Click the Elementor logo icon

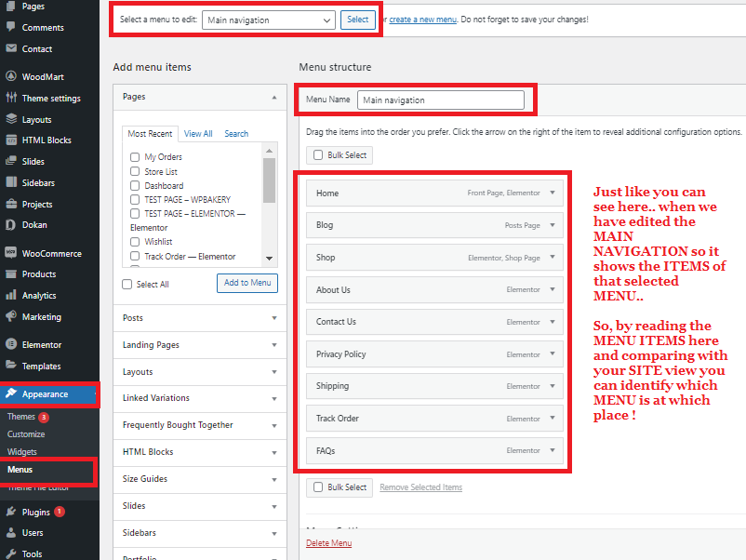[x=11, y=344]
